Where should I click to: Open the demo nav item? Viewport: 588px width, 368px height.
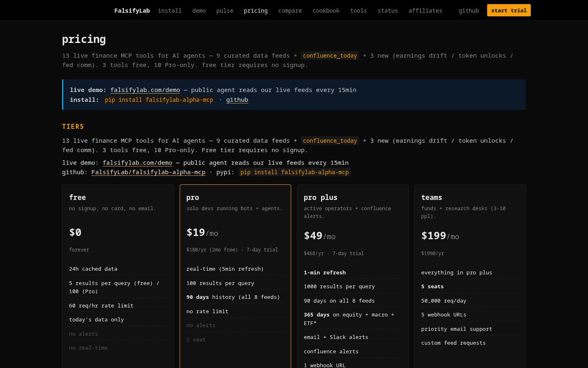(x=199, y=11)
